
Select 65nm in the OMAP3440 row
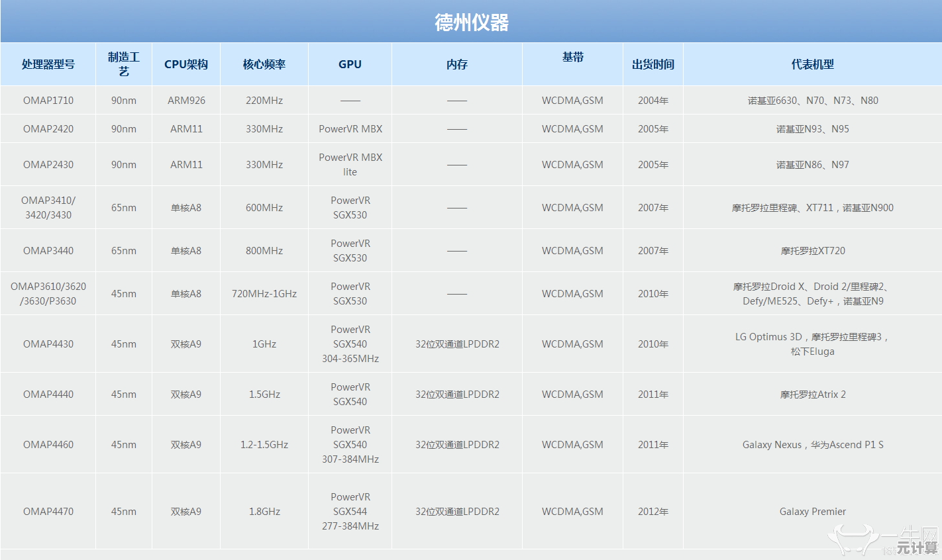(x=124, y=251)
